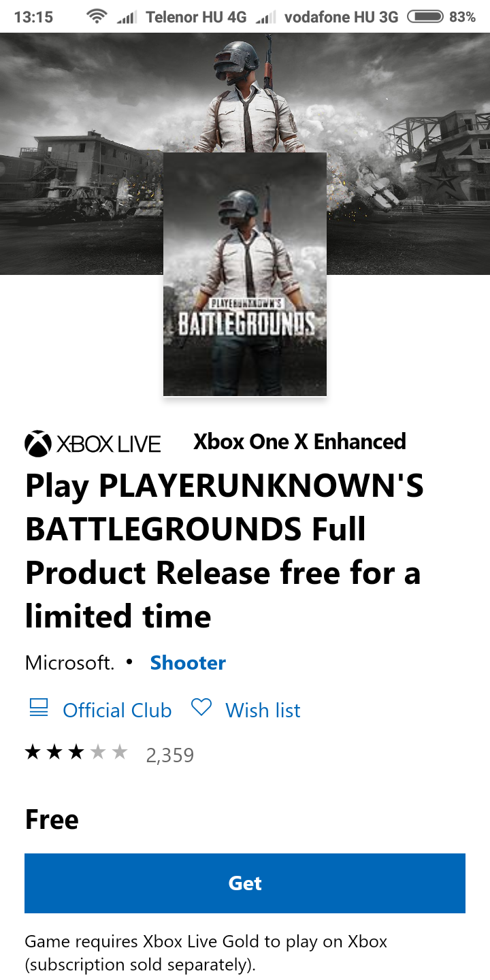The image size is (490, 980).
Task: Open the Shooter genre link
Action: (188, 663)
